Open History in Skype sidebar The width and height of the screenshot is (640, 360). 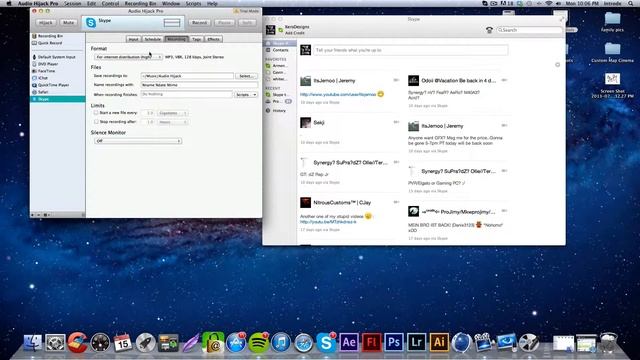pyautogui.click(x=279, y=111)
